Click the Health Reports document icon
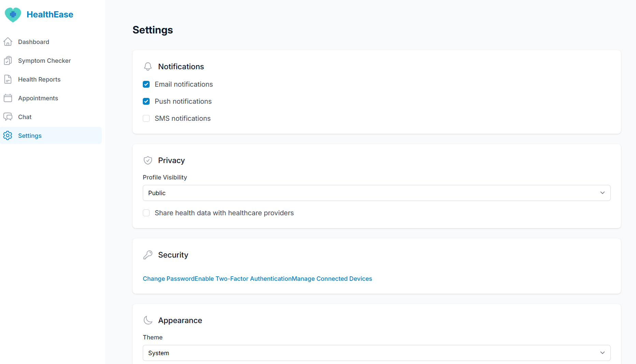Image resolution: width=636 pixels, height=364 pixels. 8,79
